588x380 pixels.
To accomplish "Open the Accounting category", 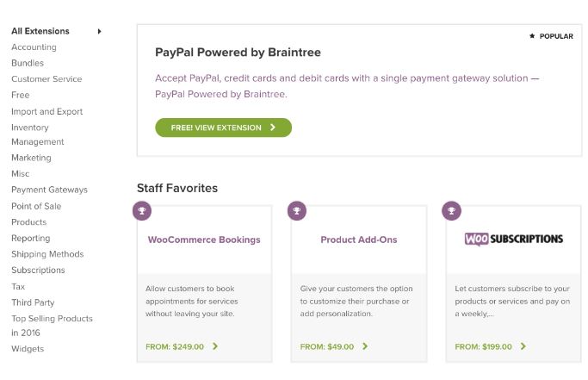I will 34,47.
